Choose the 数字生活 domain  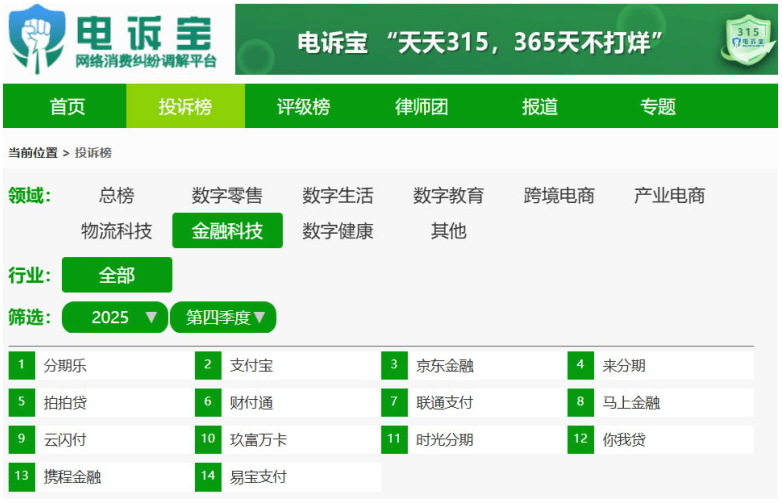point(338,195)
